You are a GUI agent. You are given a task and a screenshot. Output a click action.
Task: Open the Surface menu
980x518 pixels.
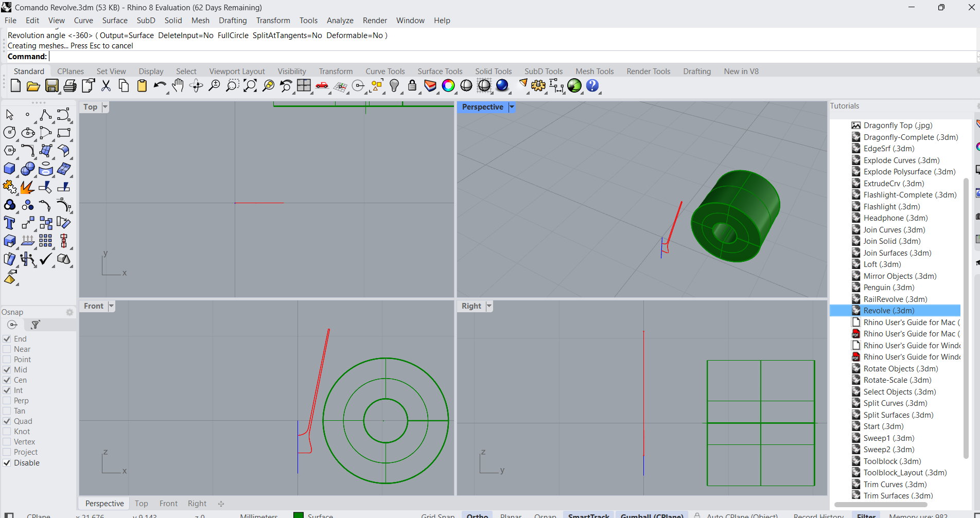[115, 21]
